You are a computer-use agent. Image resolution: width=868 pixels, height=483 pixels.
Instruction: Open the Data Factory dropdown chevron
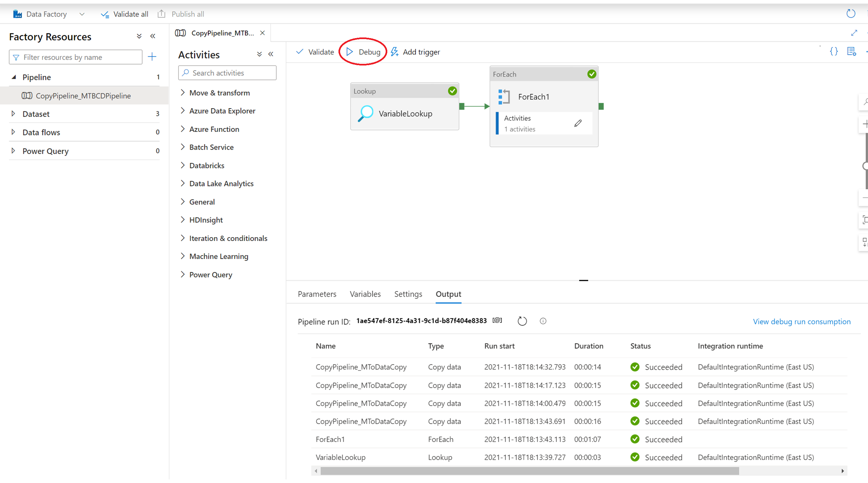[82, 14]
